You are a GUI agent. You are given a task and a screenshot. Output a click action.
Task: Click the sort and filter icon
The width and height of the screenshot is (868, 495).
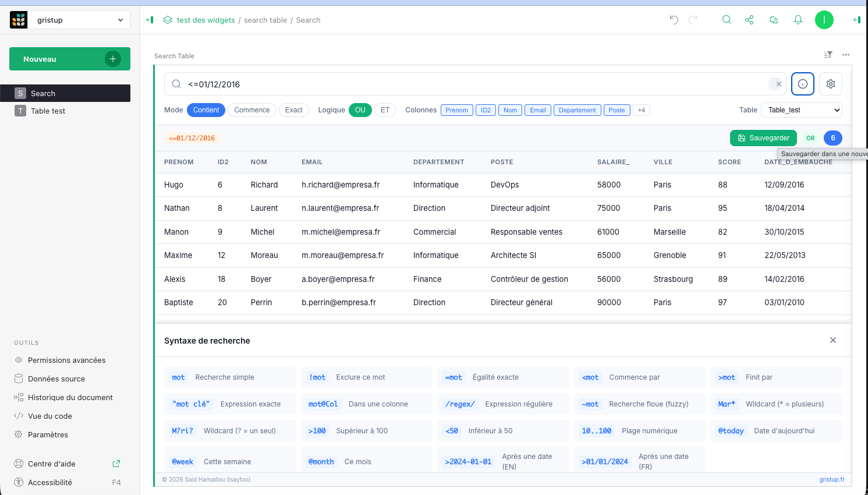[x=828, y=55]
